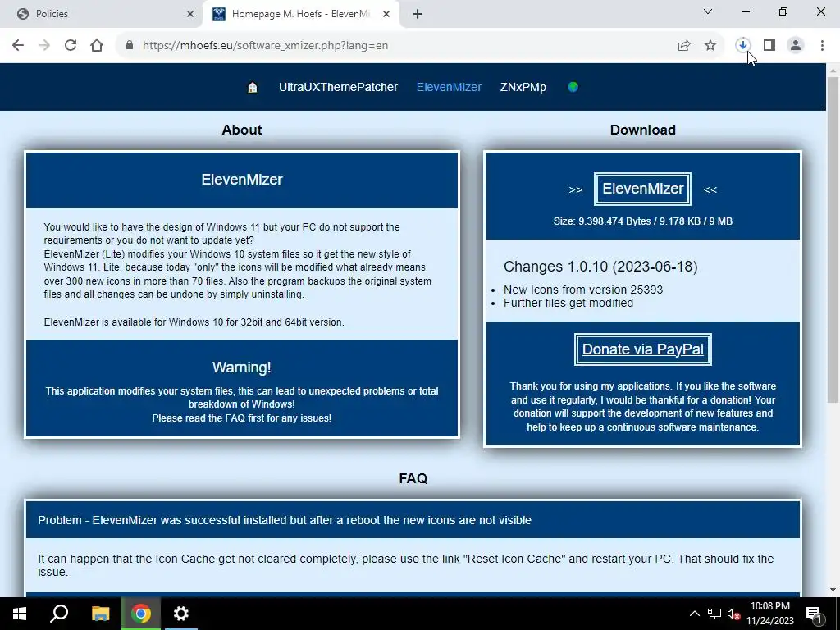This screenshot has height=630, width=840.
Task: Share this page icon in address bar
Action: [x=684, y=46]
